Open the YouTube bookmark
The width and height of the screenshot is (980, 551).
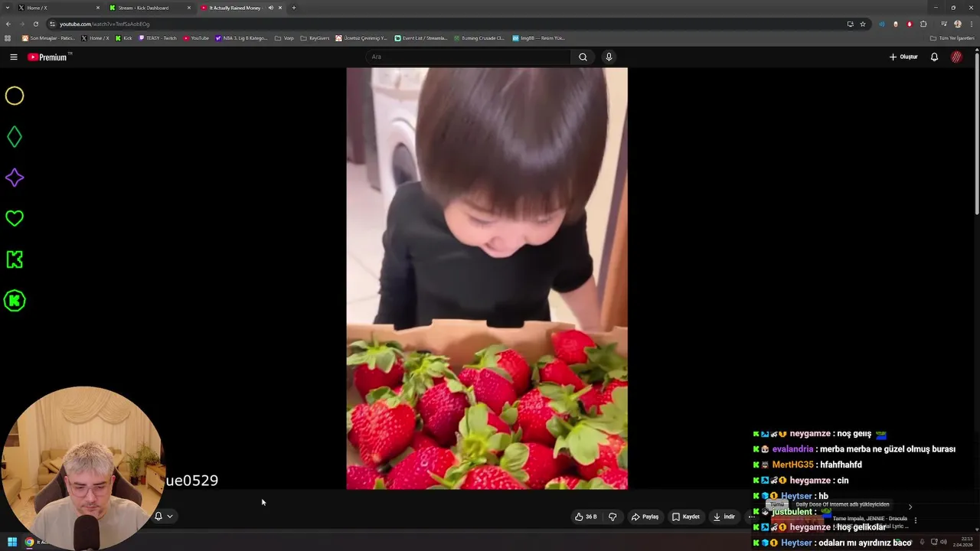195,38
